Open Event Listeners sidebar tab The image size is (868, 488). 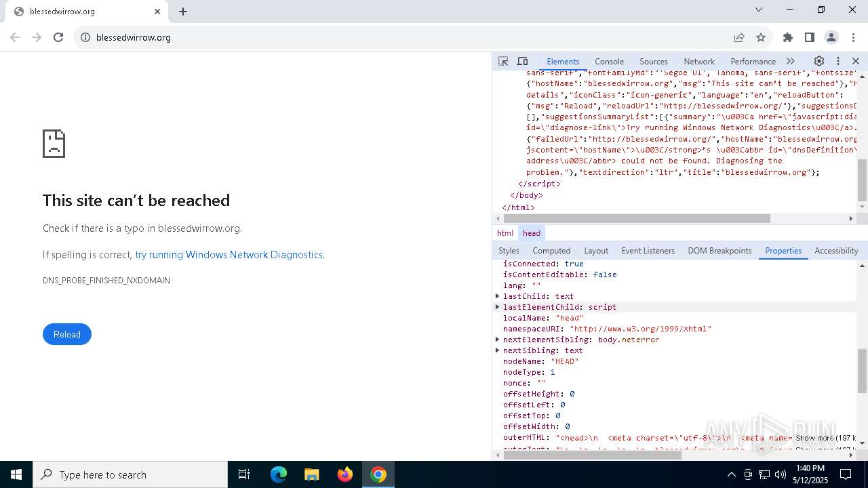[648, 251]
